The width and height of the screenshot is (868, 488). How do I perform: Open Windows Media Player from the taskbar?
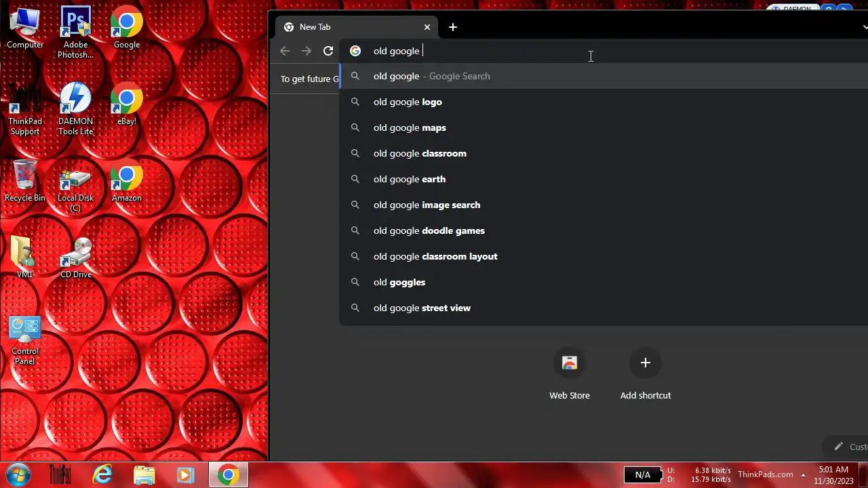(186, 474)
